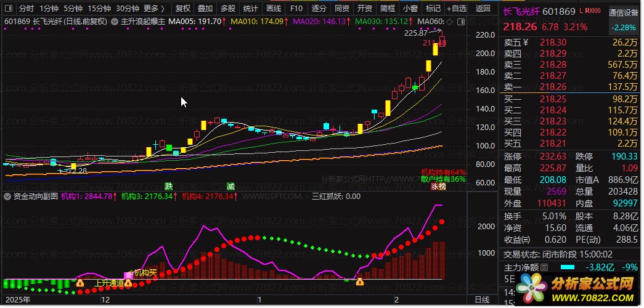Click the ¥ symbol beside 卖五
This screenshot has width=644, height=308.
point(525,43)
